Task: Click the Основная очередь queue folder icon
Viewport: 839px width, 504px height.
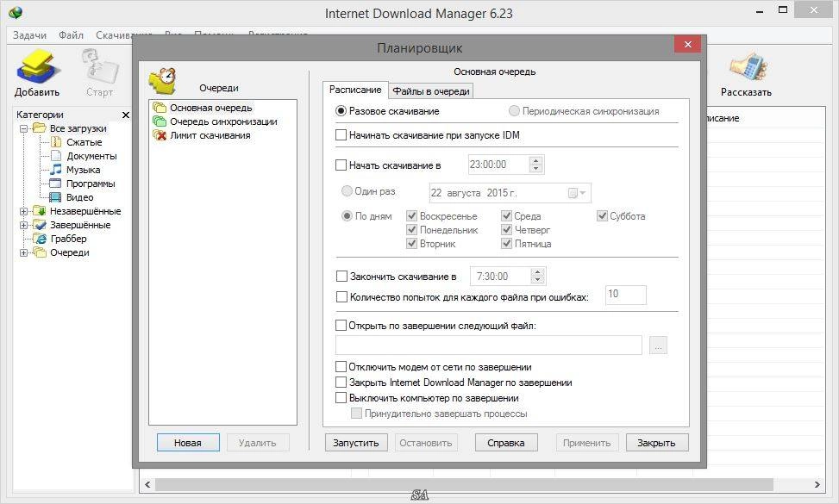Action: click(x=159, y=108)
